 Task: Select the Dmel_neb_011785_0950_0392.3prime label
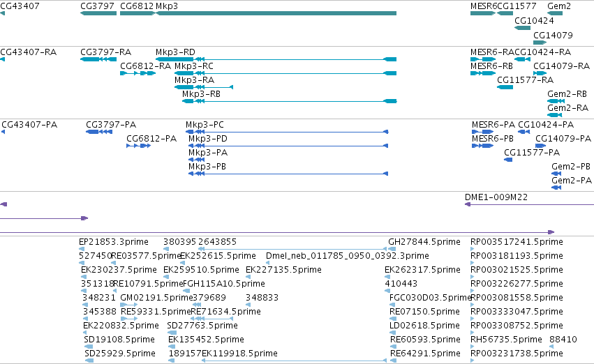coord(348,256)
